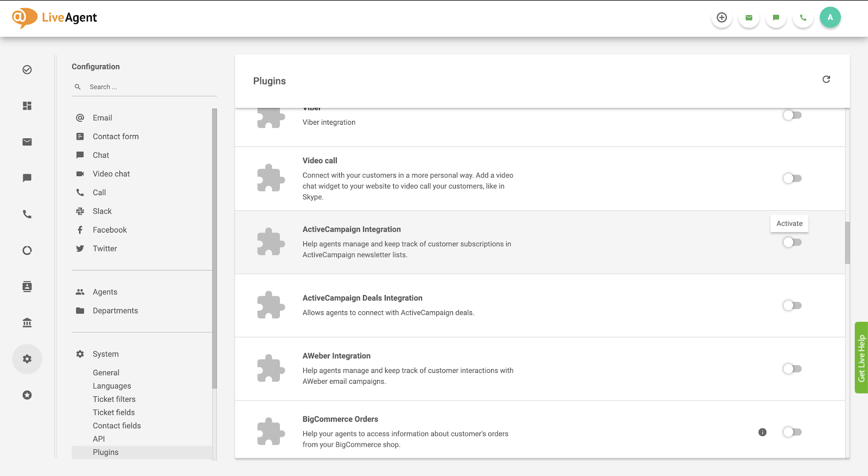Open the knowledge base bank icon
This screenshot has height=476, width=868.
pos(27,323)
